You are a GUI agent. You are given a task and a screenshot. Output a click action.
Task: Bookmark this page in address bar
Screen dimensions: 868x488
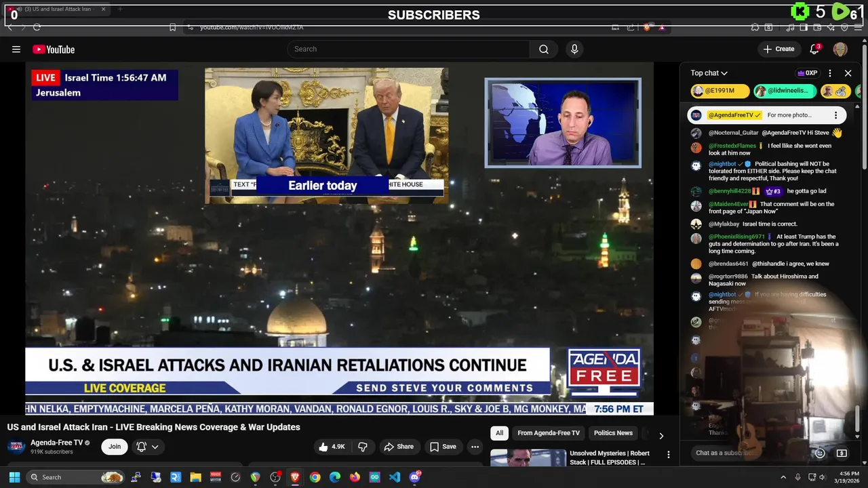pyautogui.click(x=172, y=27)
